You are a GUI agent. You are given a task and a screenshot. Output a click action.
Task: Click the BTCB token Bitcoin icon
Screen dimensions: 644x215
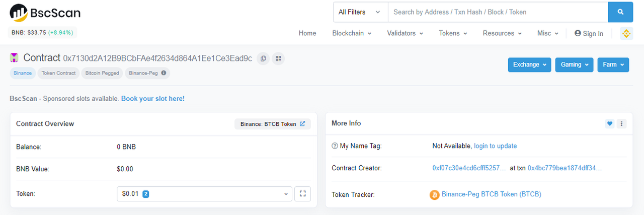435,194
